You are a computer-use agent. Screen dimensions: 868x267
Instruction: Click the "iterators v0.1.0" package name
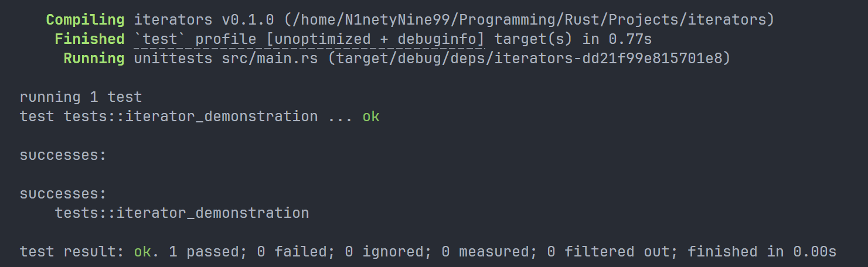204,20
